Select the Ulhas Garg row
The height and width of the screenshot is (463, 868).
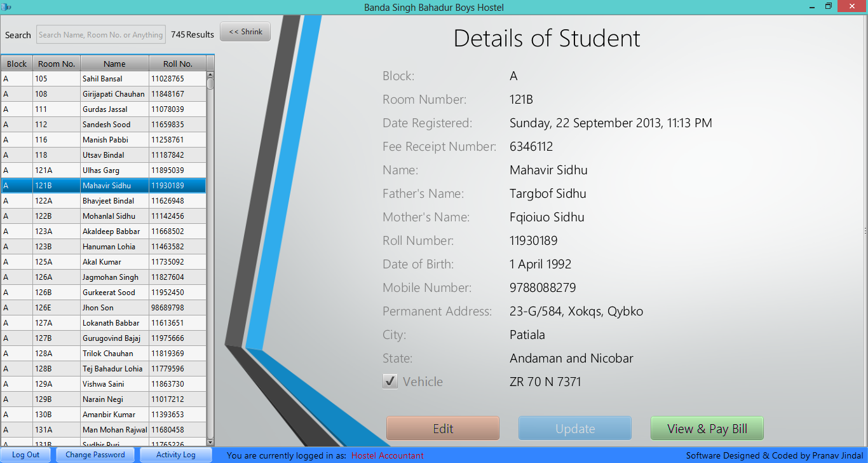104,170
